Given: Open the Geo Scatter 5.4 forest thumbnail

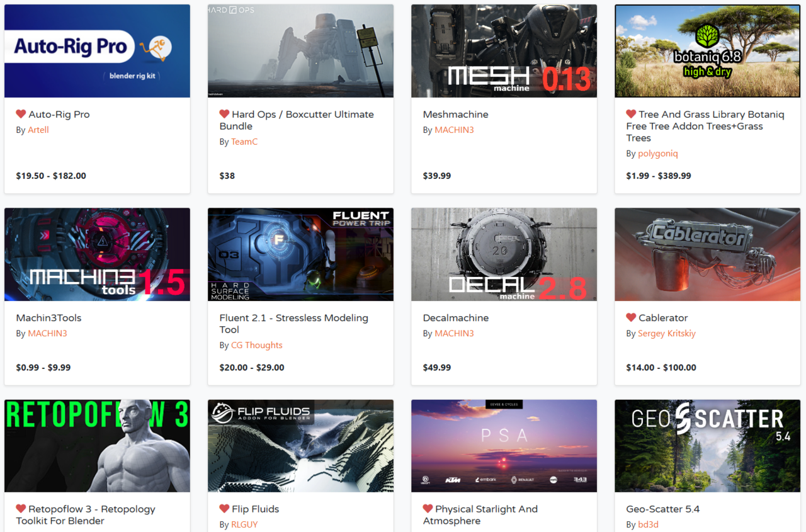Looking at the screenshot, I should point(708,446).
